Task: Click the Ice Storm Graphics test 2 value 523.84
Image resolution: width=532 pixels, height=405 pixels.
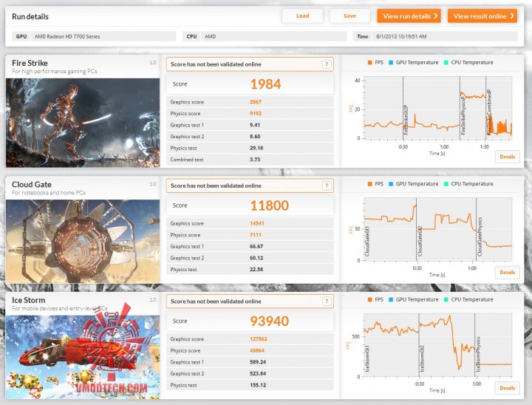Action: [x=258, y=374]
